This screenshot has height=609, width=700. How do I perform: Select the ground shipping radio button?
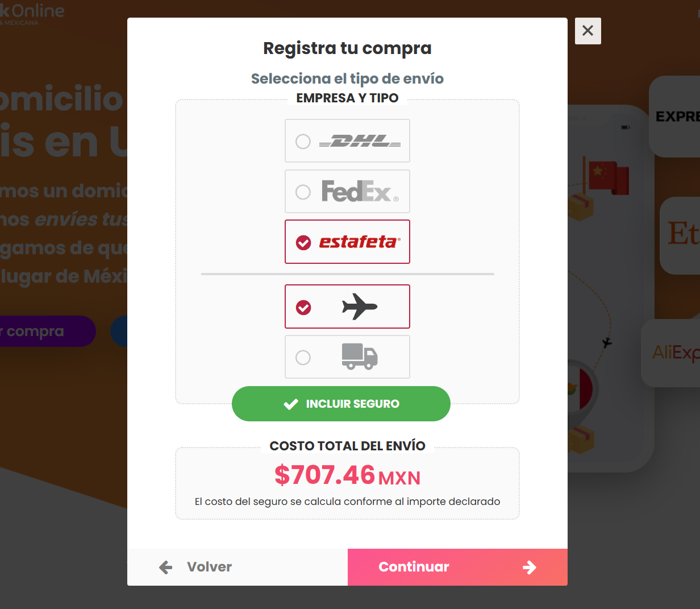(303, 357)
